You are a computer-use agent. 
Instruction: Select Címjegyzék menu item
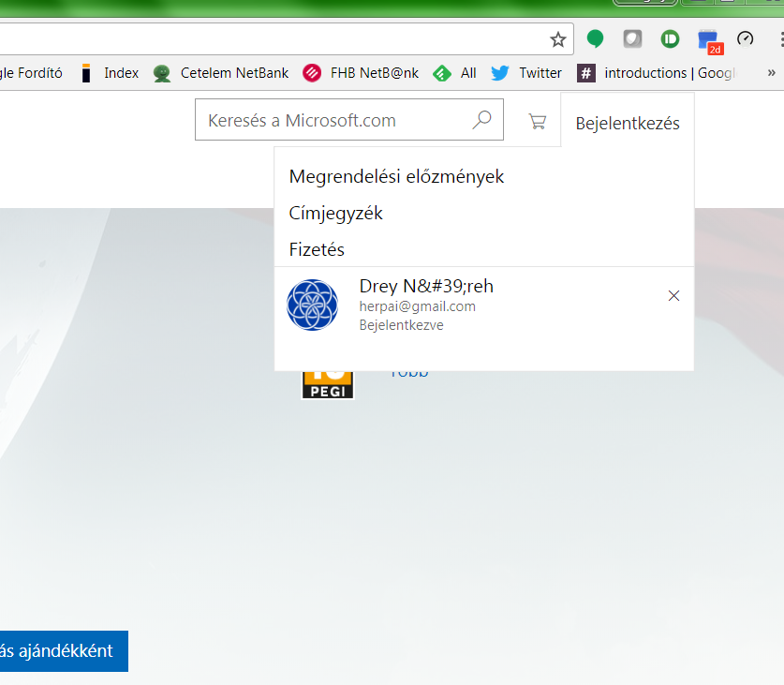pos(335,213)
